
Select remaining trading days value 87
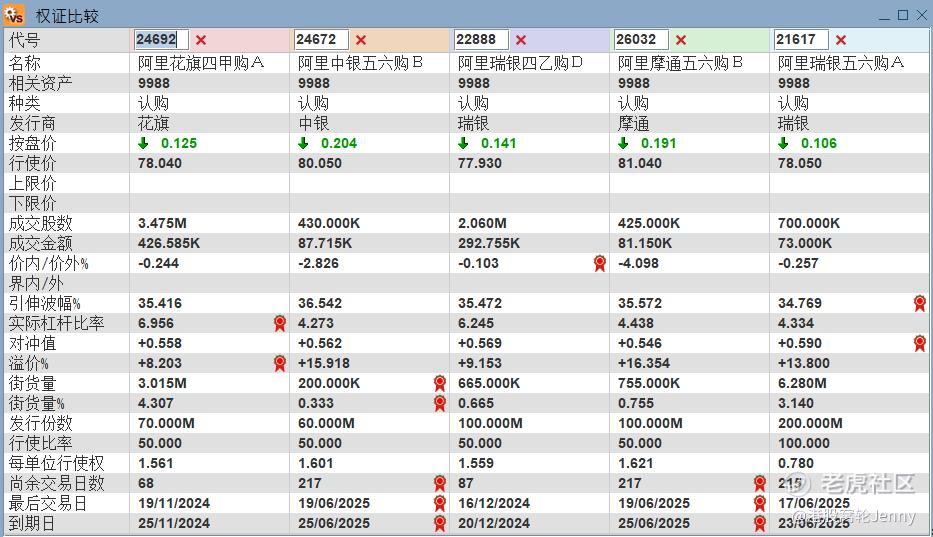(x=466, y=483)
